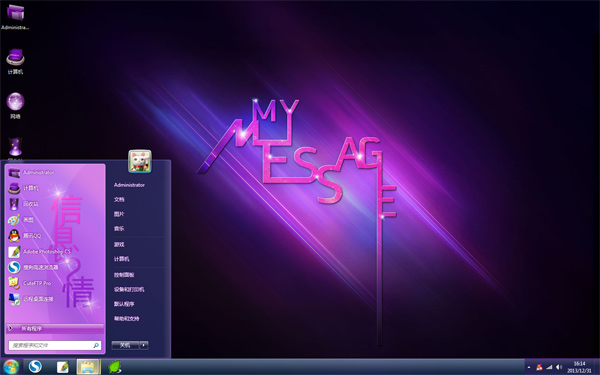Image resolution: width=600 pixels, height=375 pixels.
Task: Launch Adobe Photoshop CS from Start menu
Action: (x=39, y=251)
